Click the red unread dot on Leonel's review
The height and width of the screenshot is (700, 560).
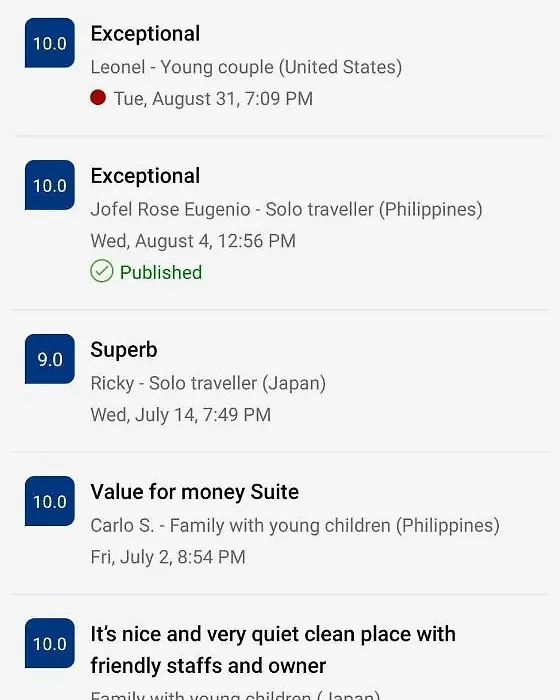click(98, 97)
